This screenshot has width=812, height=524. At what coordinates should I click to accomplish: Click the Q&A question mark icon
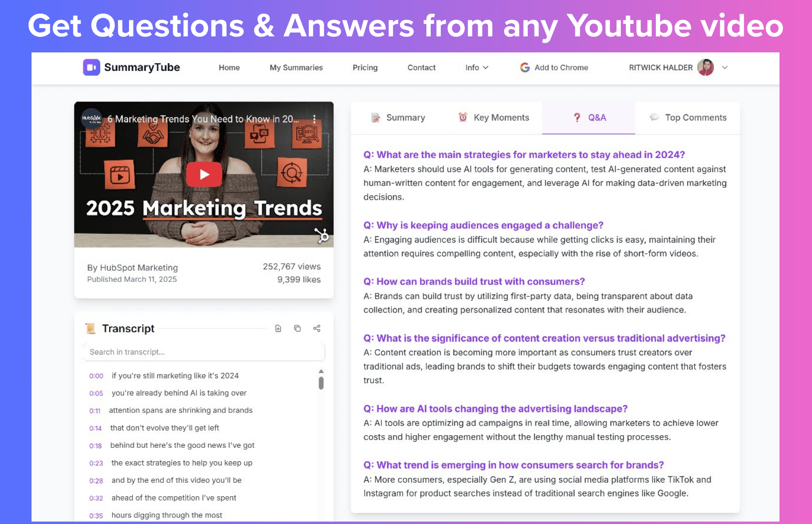[577, 117]
